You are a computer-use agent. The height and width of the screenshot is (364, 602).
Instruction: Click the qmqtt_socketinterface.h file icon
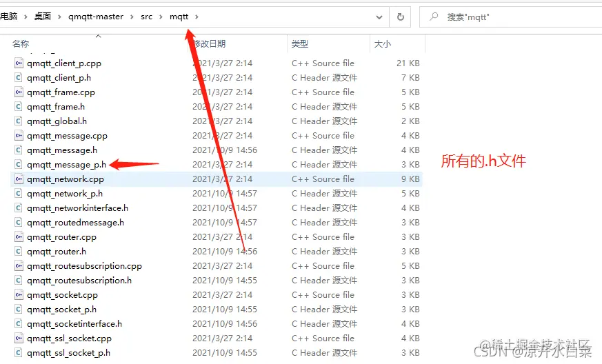point(19,324)
